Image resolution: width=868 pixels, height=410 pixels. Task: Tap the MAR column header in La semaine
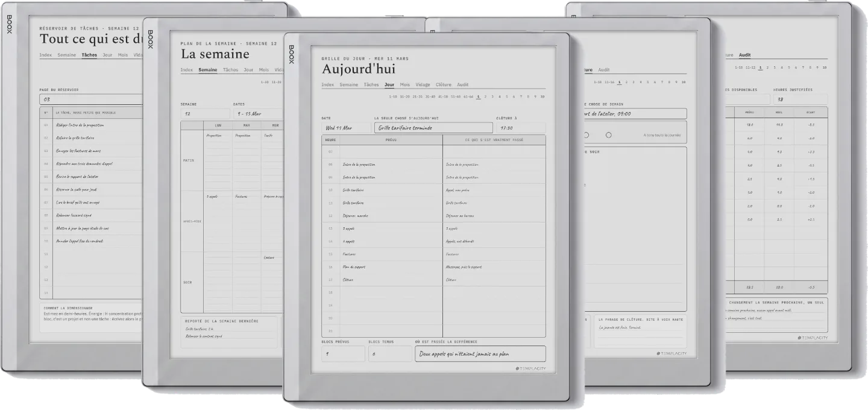point(247,125)
